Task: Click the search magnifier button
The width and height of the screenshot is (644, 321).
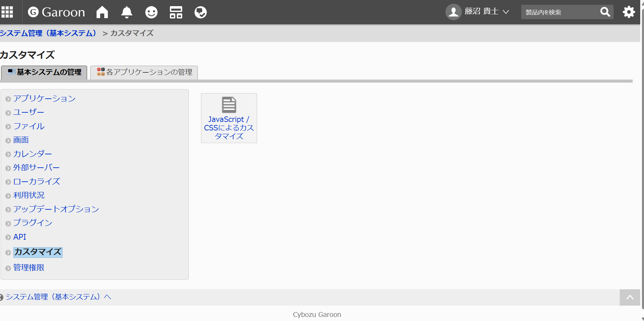Action: [605, 12]
